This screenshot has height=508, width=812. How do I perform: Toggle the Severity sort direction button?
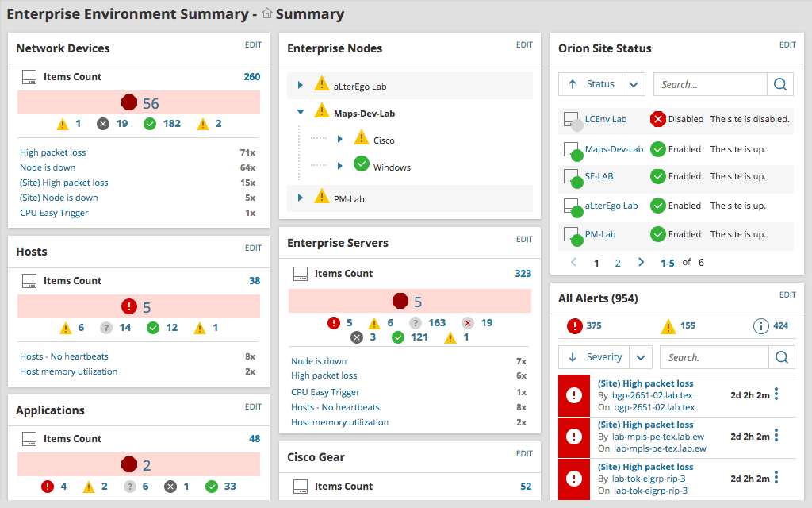point(593,357)
